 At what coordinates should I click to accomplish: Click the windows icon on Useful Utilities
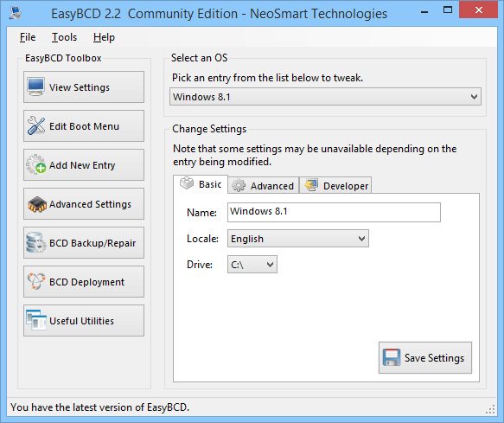(x=36, y=320)
